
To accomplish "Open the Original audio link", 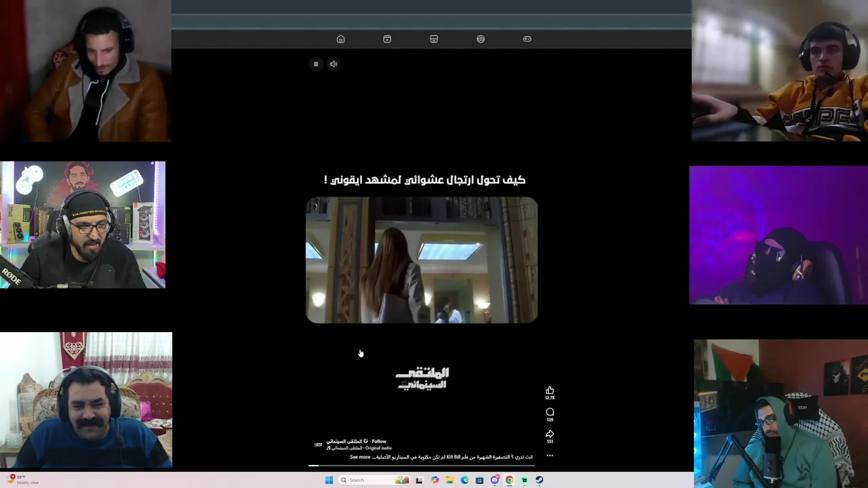I will point(378,448).
